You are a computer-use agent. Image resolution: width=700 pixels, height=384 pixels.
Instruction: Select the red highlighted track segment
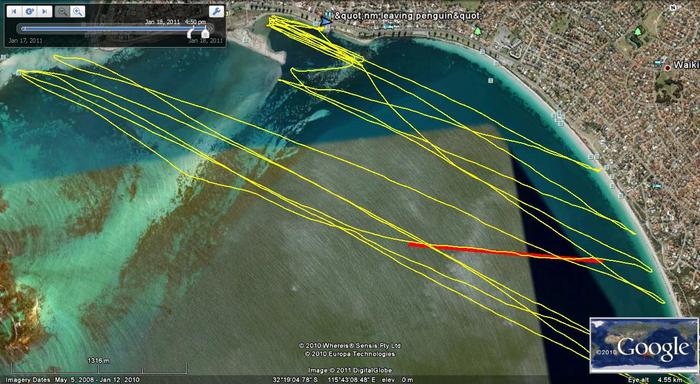point(505,253)
